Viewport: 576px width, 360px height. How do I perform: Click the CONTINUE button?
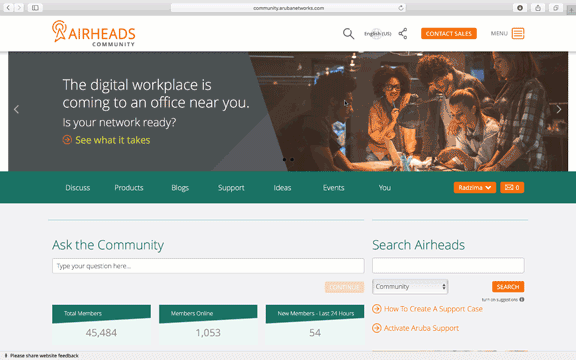click(344, 287)
